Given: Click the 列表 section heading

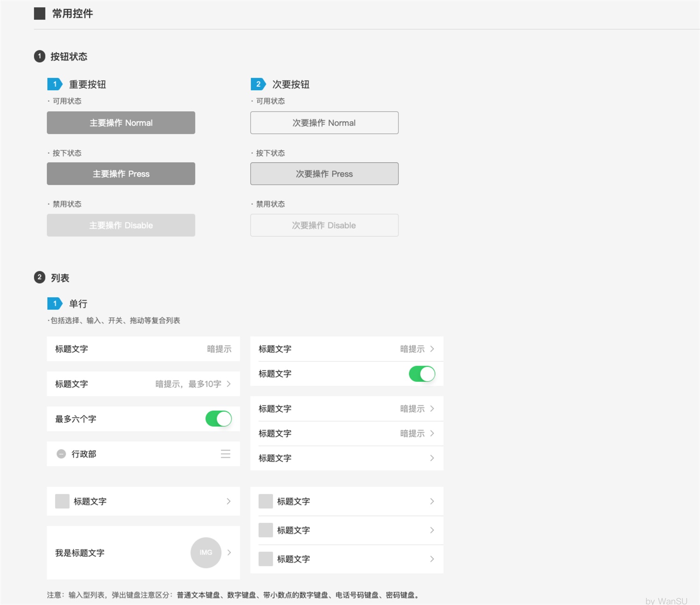Looking at the screenshot, I should [60, 278].
